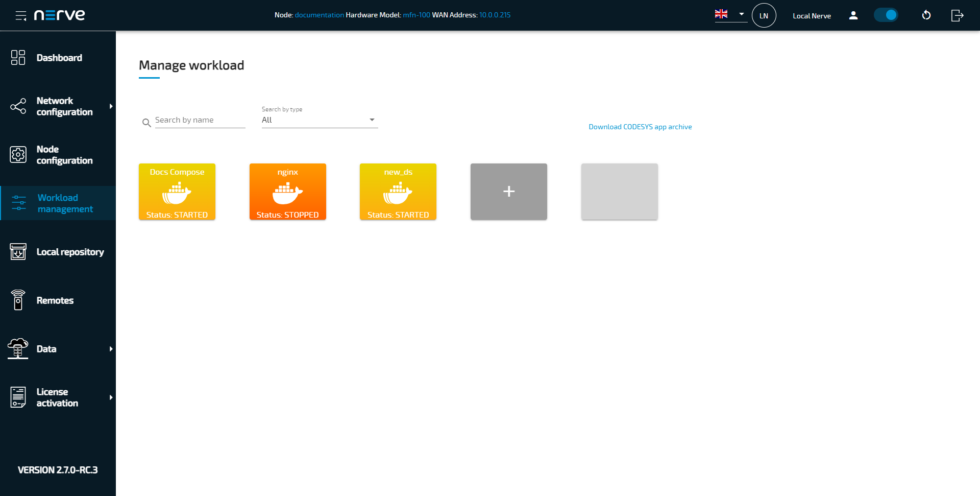Expand the License activation submenu chevron
This screenshot has width=980, height=496.
pyautogui.click(x=111, y=397)
